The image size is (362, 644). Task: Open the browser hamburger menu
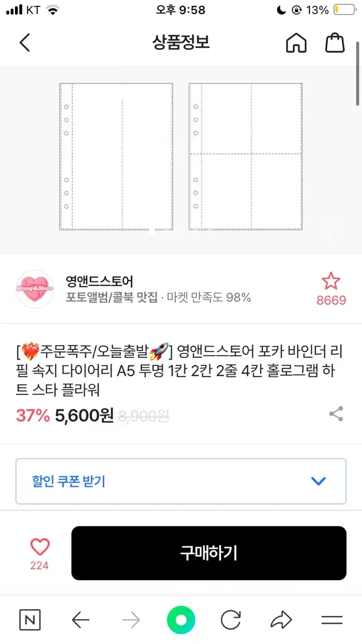(332, 620)
